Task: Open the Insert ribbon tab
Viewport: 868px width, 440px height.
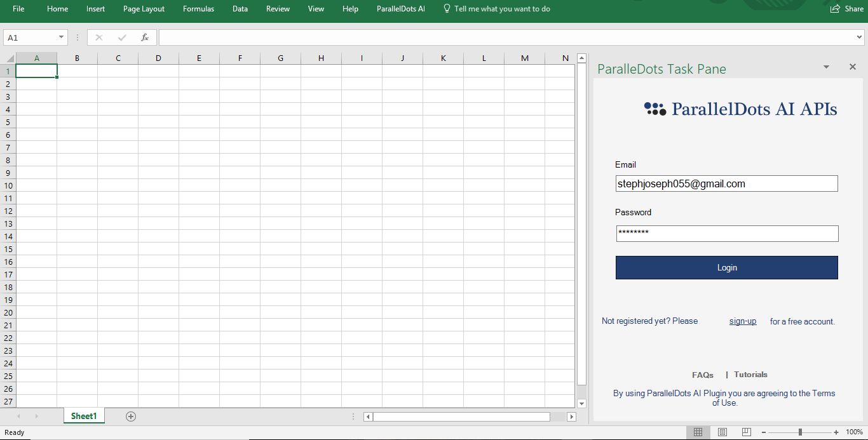Action: coord(96,9)
